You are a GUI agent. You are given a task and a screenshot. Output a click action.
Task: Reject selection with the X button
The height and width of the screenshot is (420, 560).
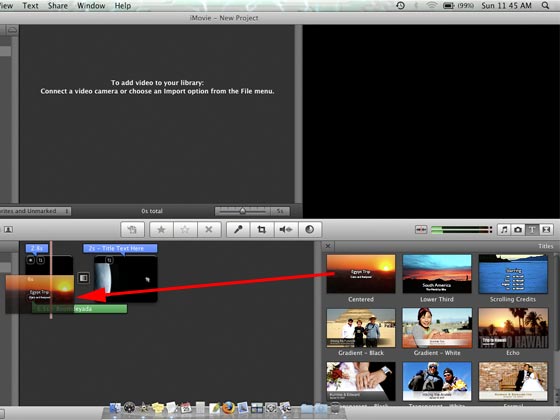(209, 230)
